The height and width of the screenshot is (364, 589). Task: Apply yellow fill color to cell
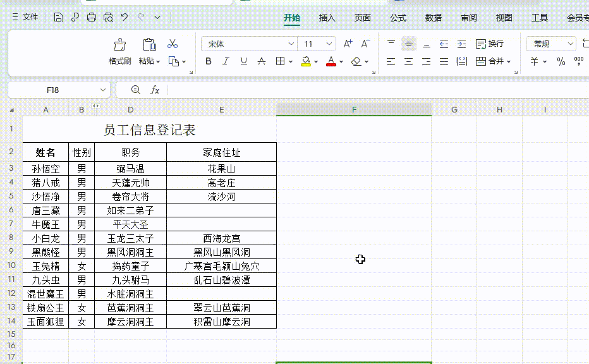(x=306, y=61)
